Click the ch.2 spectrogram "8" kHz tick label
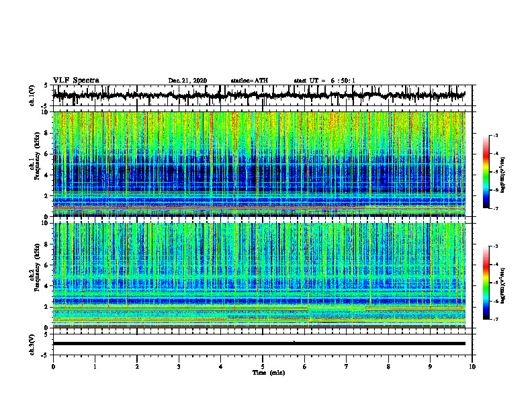 46,244
